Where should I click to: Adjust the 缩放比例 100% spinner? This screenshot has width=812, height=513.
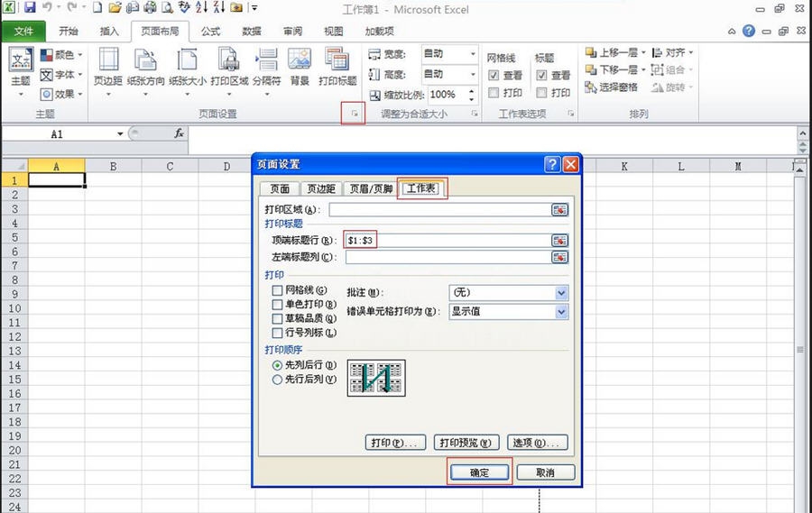471,95
